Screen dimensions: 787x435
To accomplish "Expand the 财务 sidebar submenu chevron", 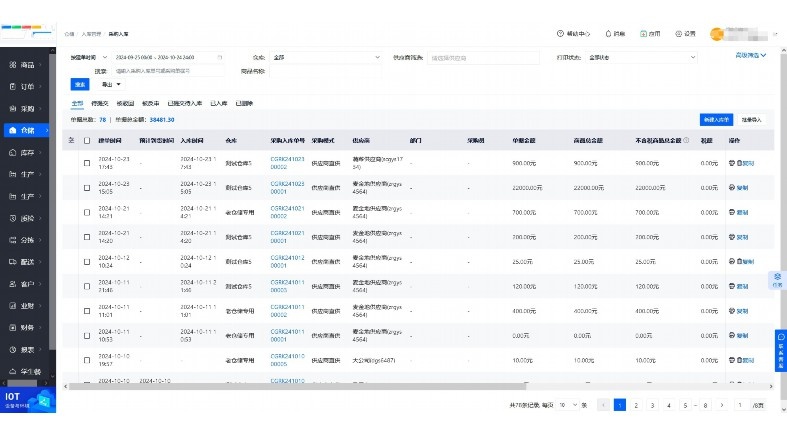I will point(41,328).
